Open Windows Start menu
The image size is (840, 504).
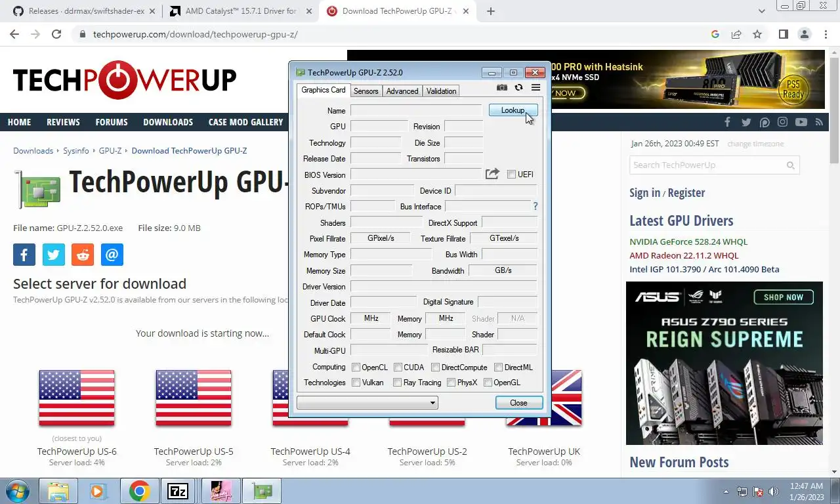[x=17, y=491]
